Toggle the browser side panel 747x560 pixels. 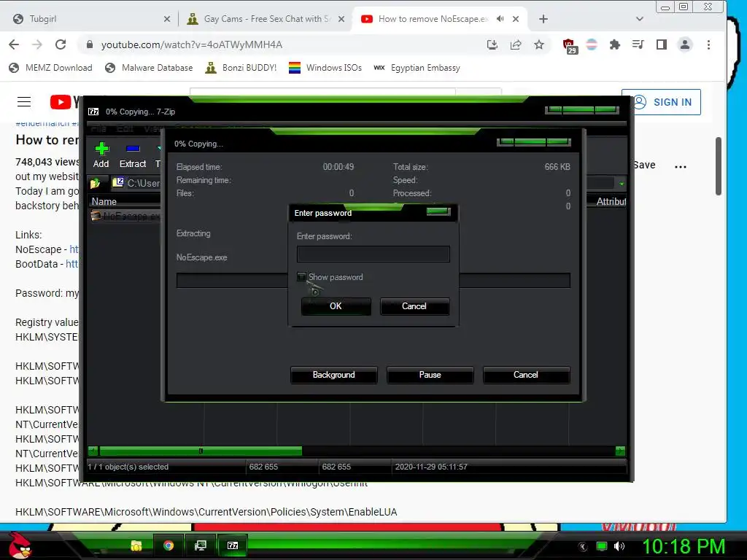pyautogui.click(x=661, y=44)
